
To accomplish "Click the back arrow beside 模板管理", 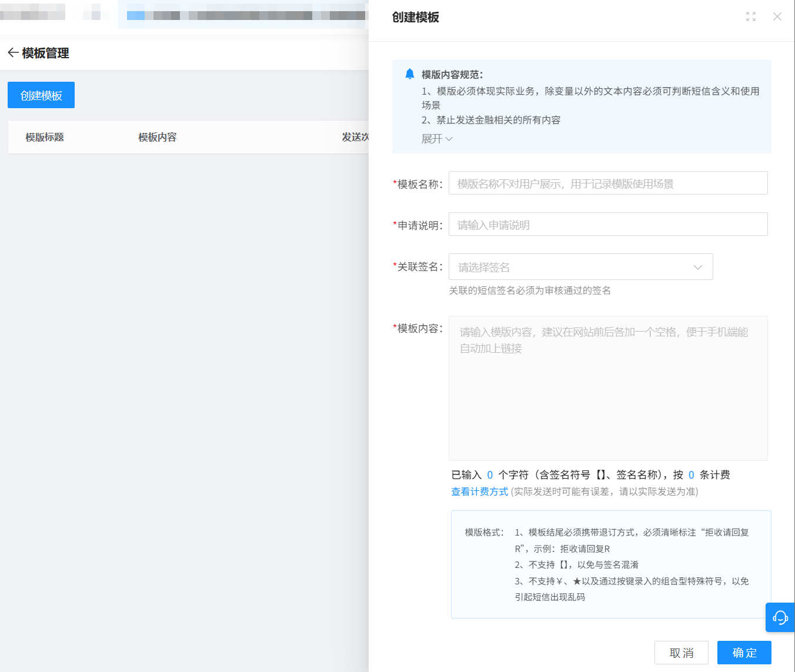I will click(x=13, y=53).
